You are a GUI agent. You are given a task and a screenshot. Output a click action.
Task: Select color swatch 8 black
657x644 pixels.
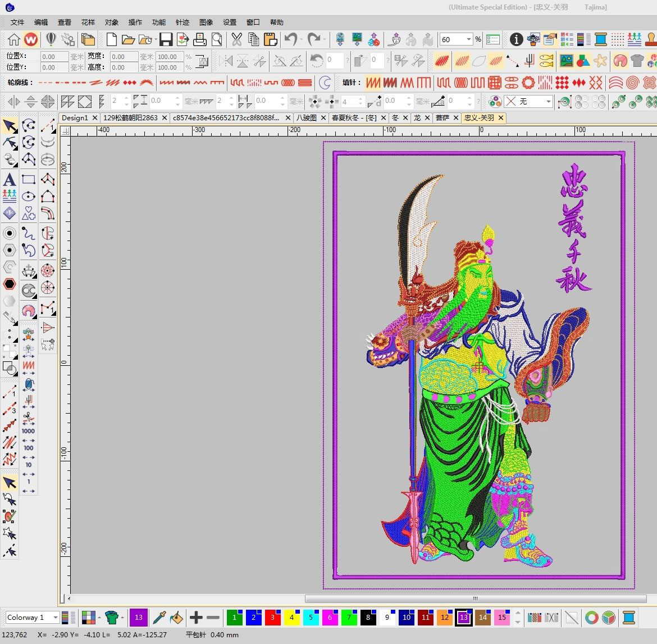pos(368,617)
